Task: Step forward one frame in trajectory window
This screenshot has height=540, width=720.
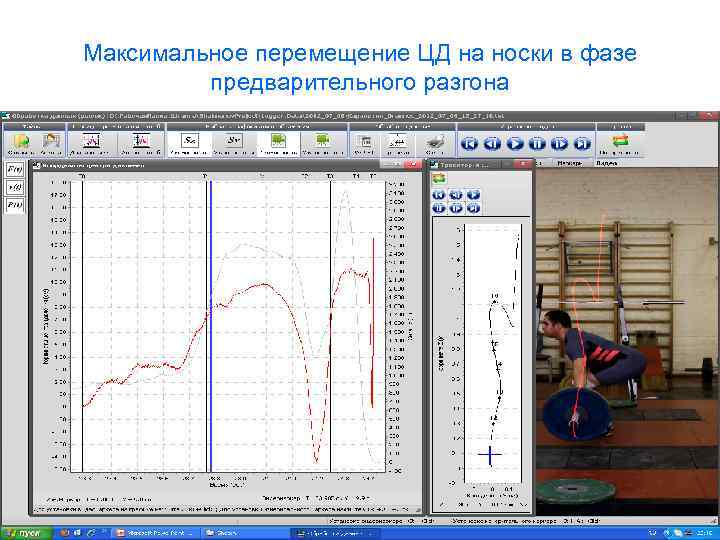Action: coord(456,208)
